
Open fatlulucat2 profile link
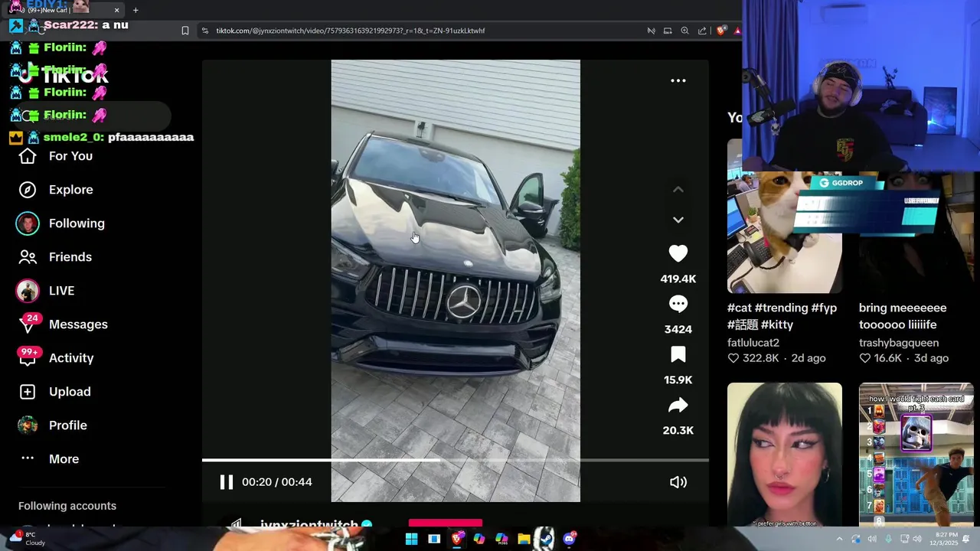[x=753, y=343]
